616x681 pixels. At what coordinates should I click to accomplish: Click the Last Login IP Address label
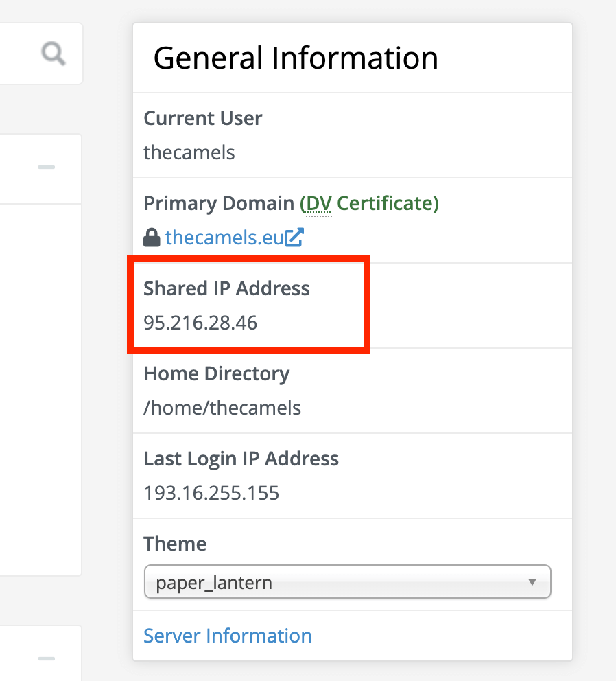241,459
